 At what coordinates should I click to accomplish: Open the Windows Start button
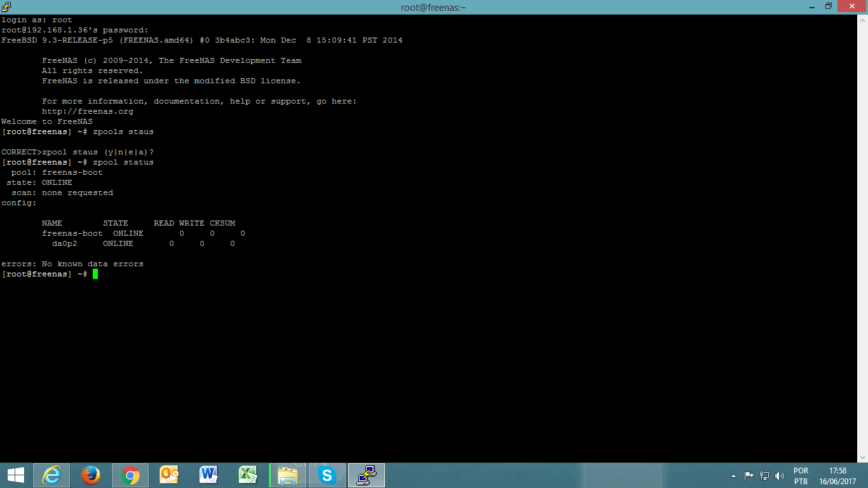coord(16,475)
